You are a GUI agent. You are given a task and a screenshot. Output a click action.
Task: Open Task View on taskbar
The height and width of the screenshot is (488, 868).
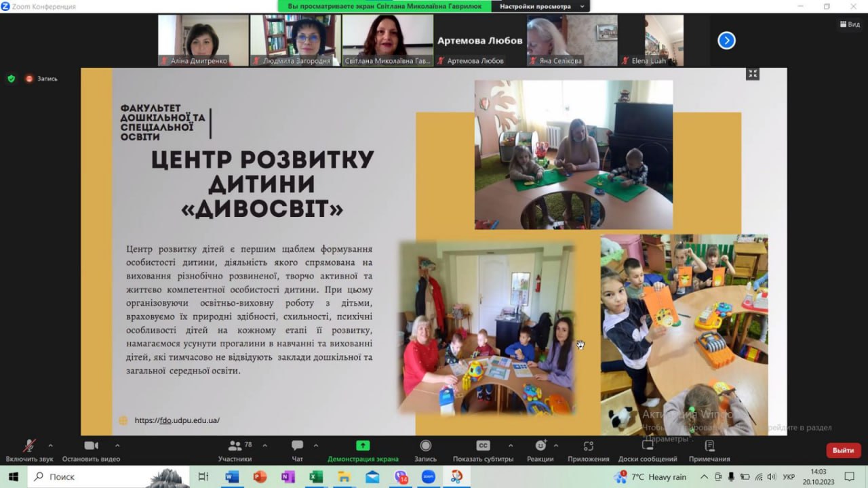(x=203, y=477)
